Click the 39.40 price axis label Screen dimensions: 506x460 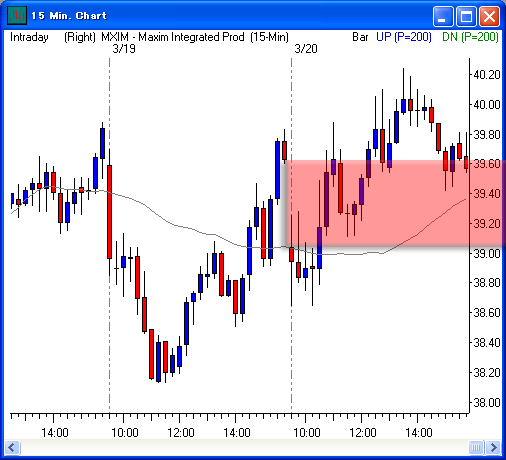[487, 194]
